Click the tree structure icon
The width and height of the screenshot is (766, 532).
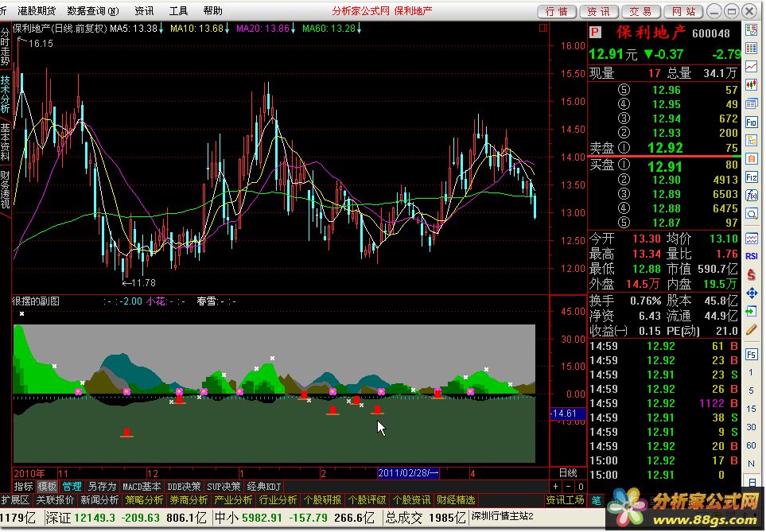[752, 140]
